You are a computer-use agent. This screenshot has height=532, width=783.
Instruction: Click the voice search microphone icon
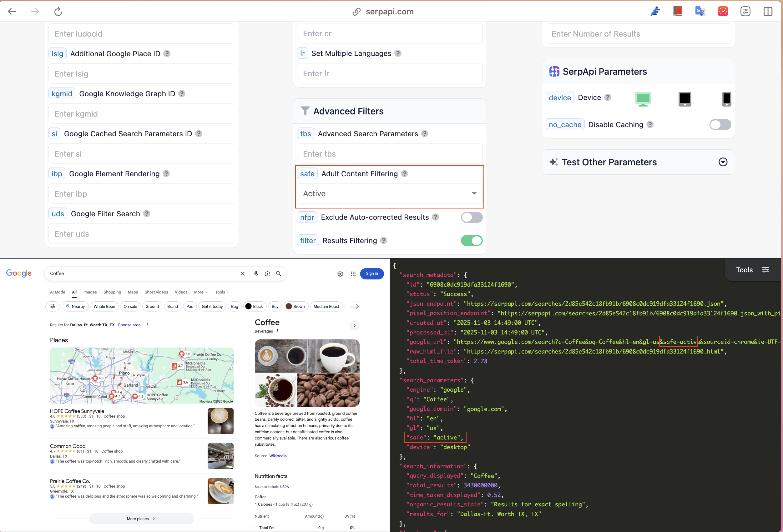pos(256,274)
